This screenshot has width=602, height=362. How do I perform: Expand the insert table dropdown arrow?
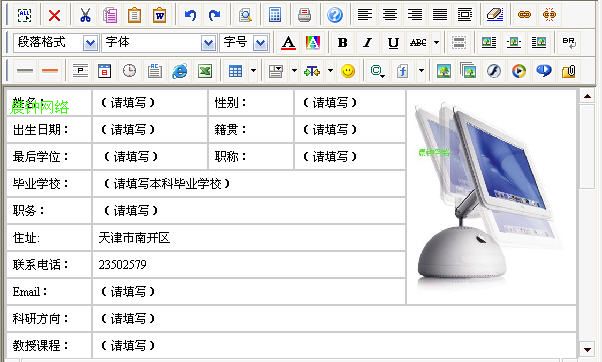tap(253, 71)
